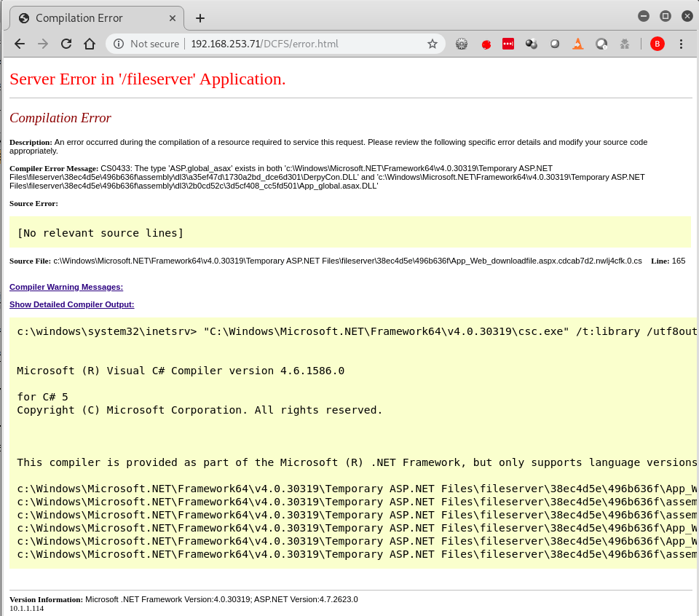
Task: Expand Compiler Warning Messages section
Action: (66, 287)
